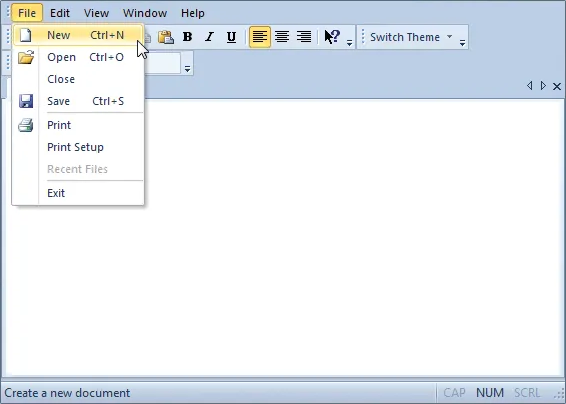
Task: Click the open folder icon beside Open
Action: pyautogui.click(x=26, y=57)
